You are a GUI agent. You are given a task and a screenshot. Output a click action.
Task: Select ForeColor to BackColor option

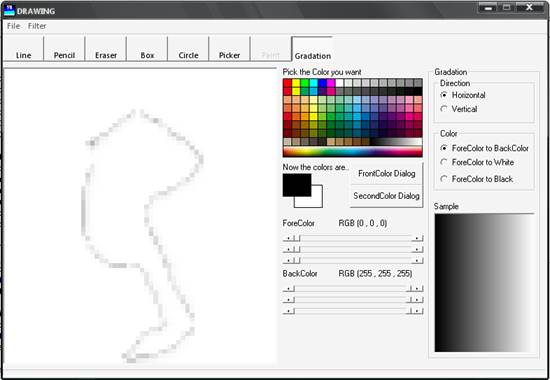tap(484, 148)
